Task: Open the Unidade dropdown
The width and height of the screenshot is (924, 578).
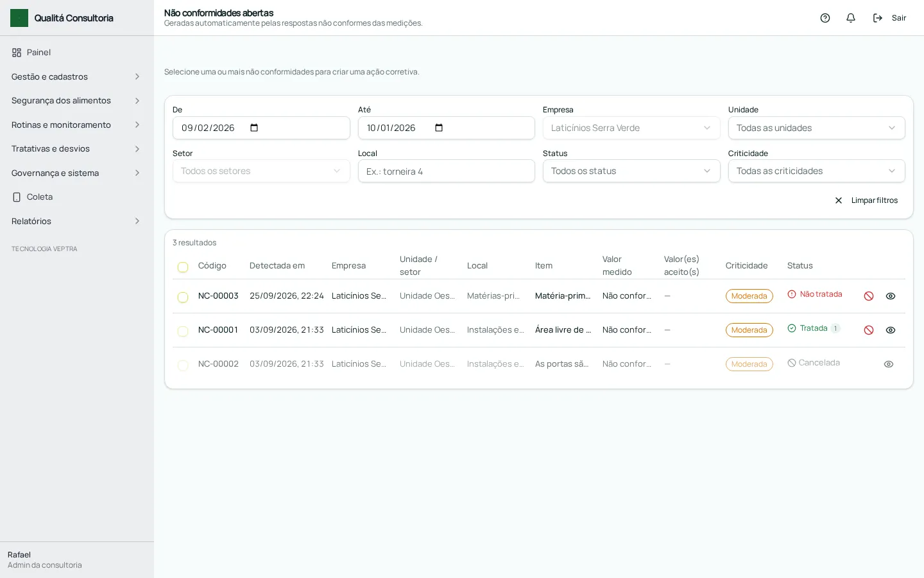Action: coord(816,128)
